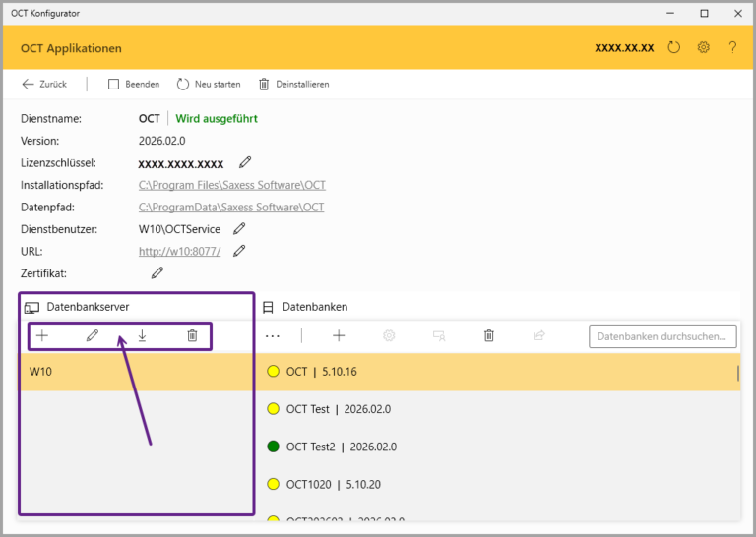Edit the Zertifikat setting
Viewport: 756px width, 537px height.
[157, 272]
